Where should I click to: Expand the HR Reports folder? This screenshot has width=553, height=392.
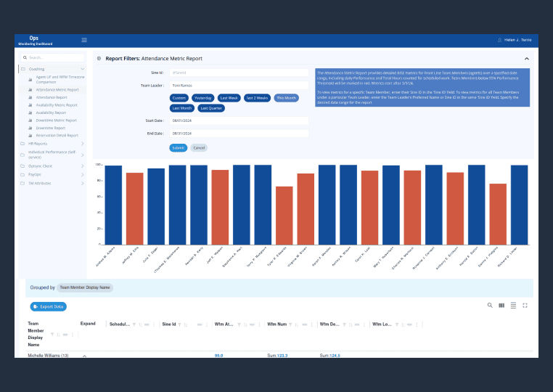click(x=82, y=144)
